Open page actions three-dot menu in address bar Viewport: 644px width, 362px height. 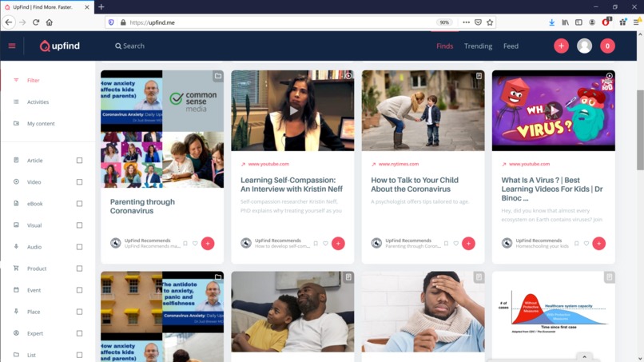tap(466, 22)
